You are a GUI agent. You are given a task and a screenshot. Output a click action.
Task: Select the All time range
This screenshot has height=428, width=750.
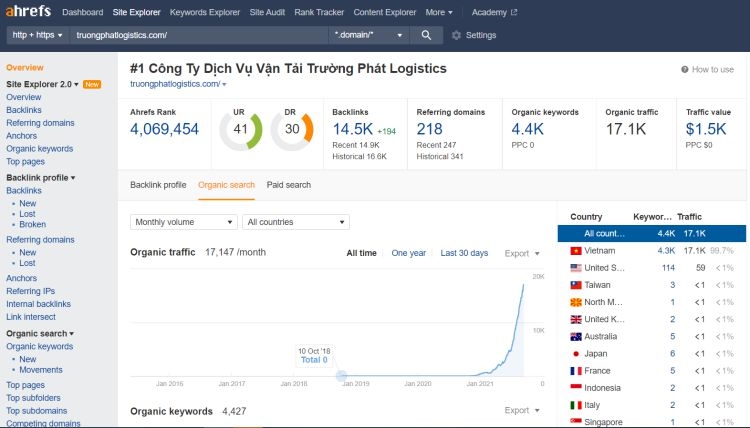[361, 253]
